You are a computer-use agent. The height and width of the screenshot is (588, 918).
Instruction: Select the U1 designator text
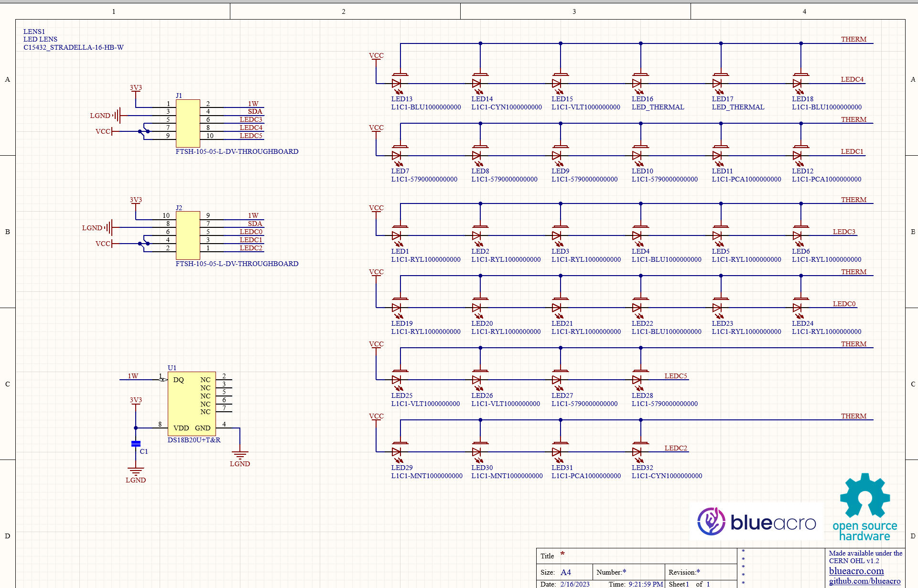click(x=172, y=368)
